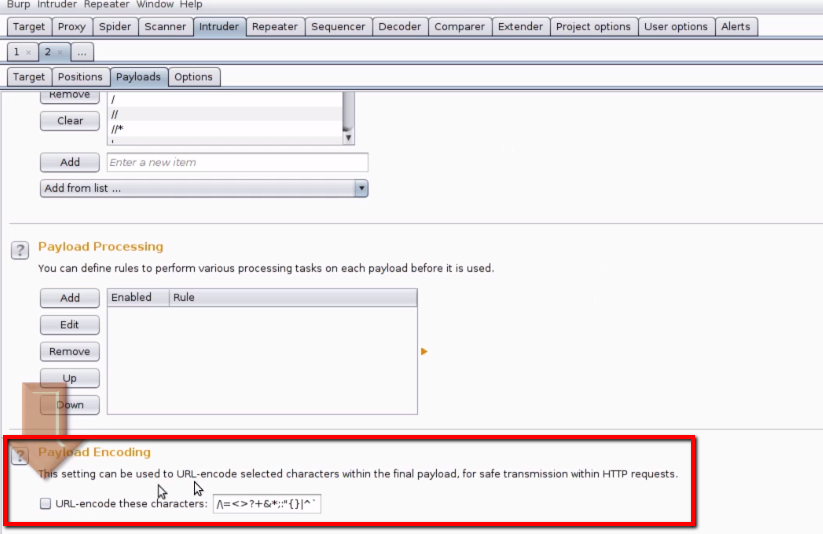Switch to the Spider tab

pos(115,27)
